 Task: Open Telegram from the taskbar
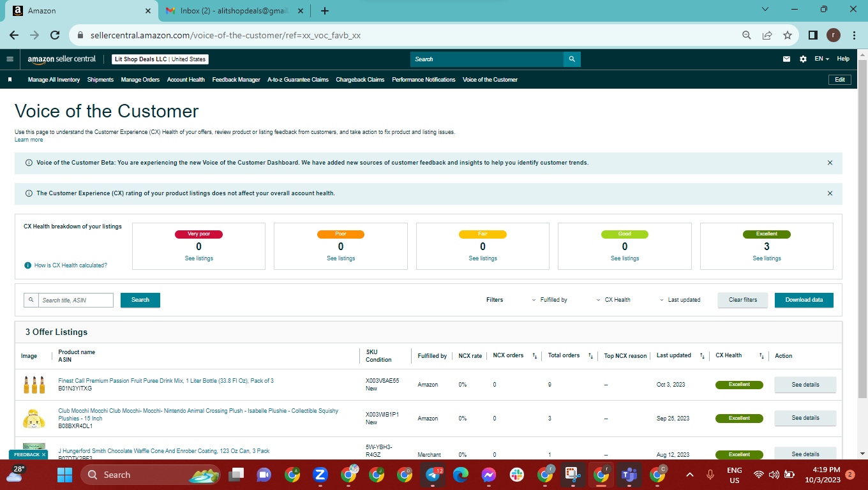click(433, 475)
